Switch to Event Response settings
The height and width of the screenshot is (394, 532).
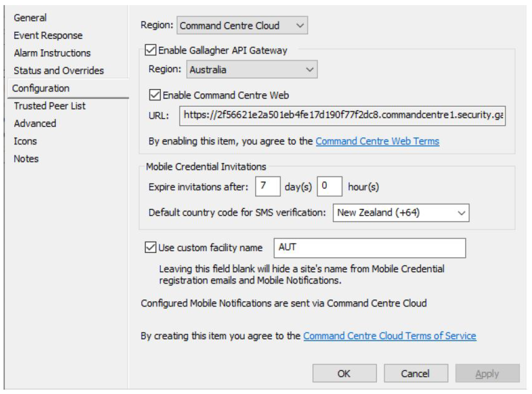coord(48,35)
